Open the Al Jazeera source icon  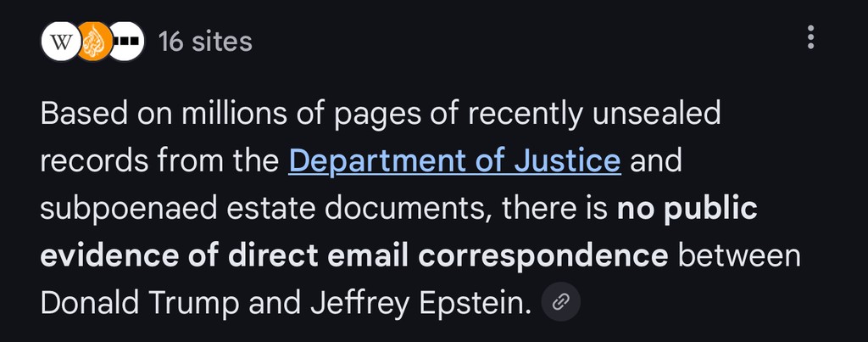point(93,42)
